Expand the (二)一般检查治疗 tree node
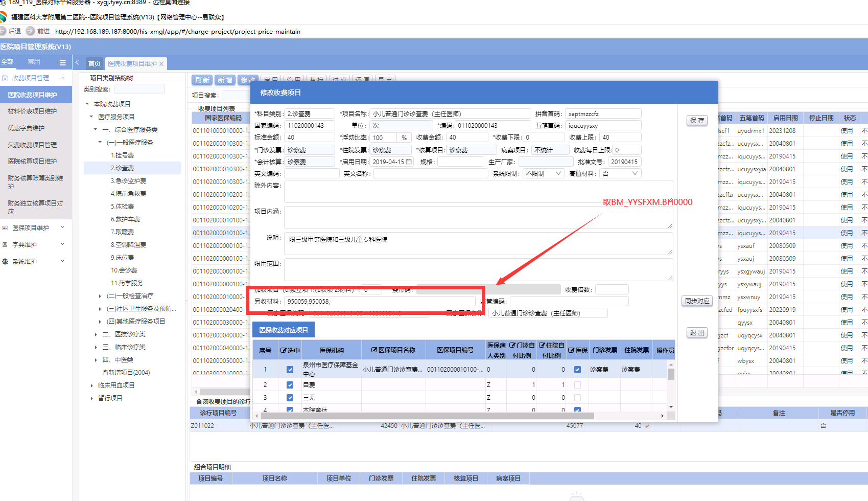Screen dimensions: 868x501 tap(100, 296)
